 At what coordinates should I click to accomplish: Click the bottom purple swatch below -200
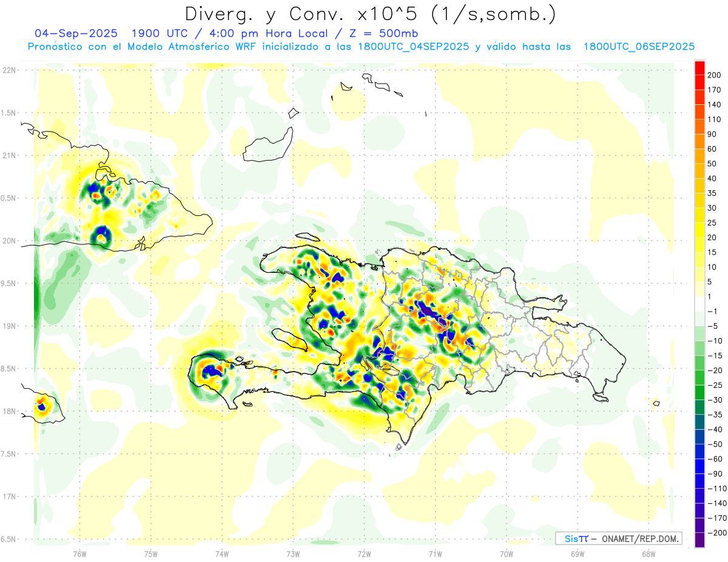699,540
